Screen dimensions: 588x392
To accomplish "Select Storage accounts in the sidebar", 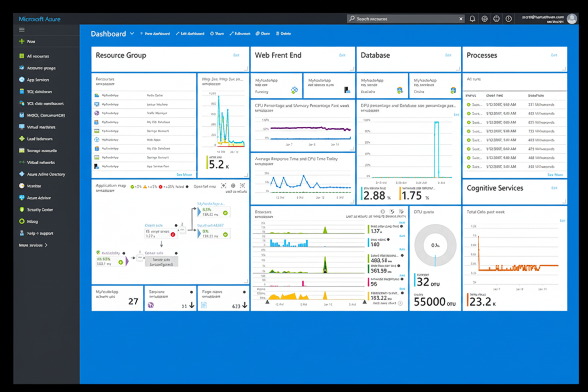I will pyautogui.click(x=39, y=150).
